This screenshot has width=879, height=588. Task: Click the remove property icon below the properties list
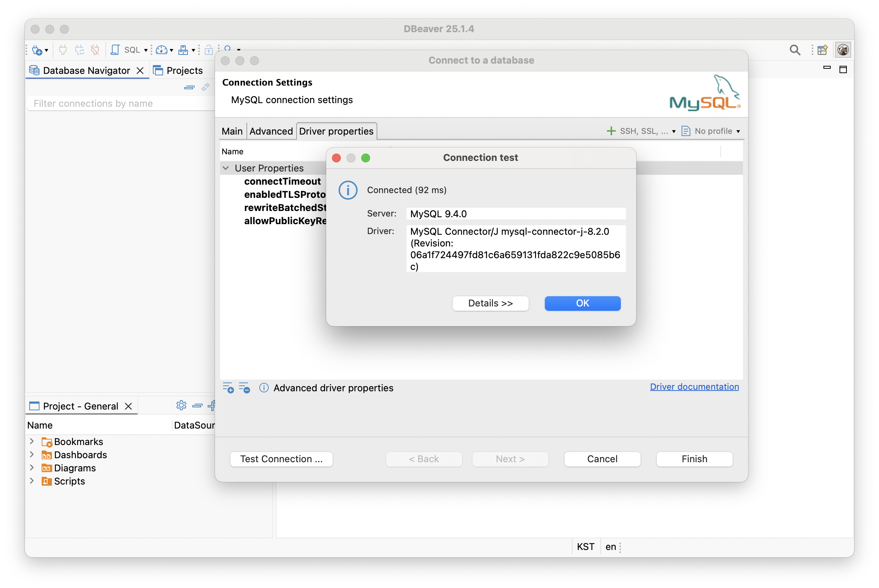coord(245,388)
